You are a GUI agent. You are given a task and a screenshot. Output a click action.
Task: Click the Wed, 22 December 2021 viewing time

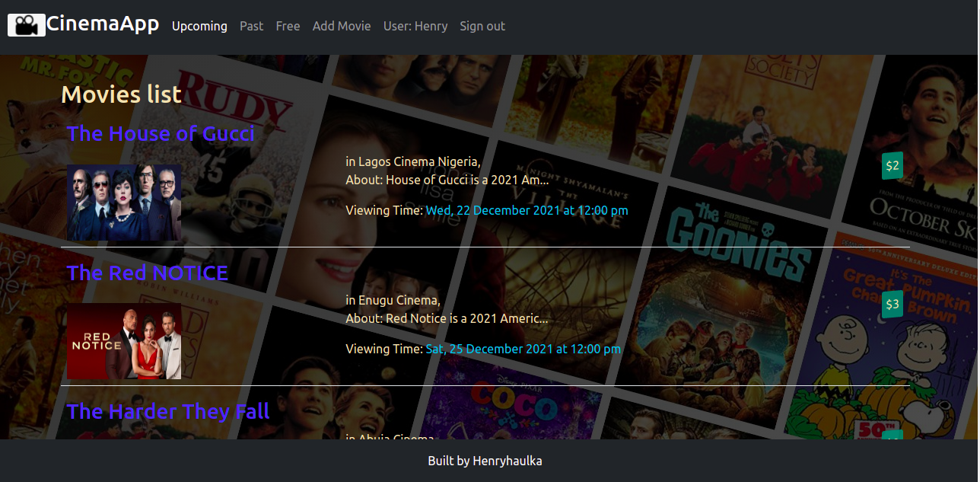pyautogui.click(x=527, y=210)
